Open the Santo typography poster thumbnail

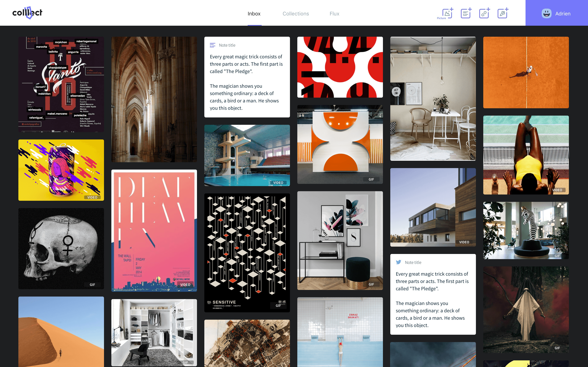61,84
